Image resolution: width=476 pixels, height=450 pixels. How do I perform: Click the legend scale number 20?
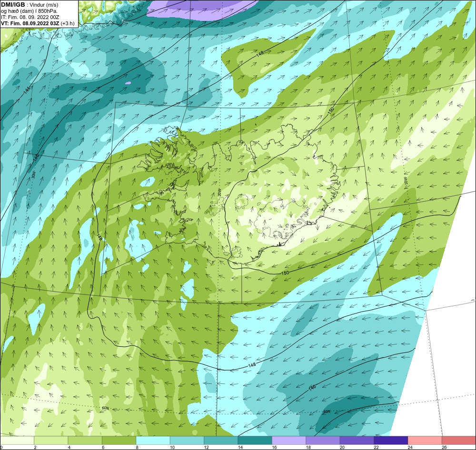click(342, 447)
